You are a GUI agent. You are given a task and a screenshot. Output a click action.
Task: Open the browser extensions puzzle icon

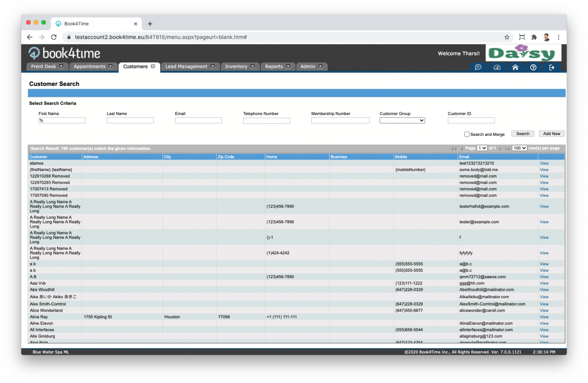(x=534, y=37)
